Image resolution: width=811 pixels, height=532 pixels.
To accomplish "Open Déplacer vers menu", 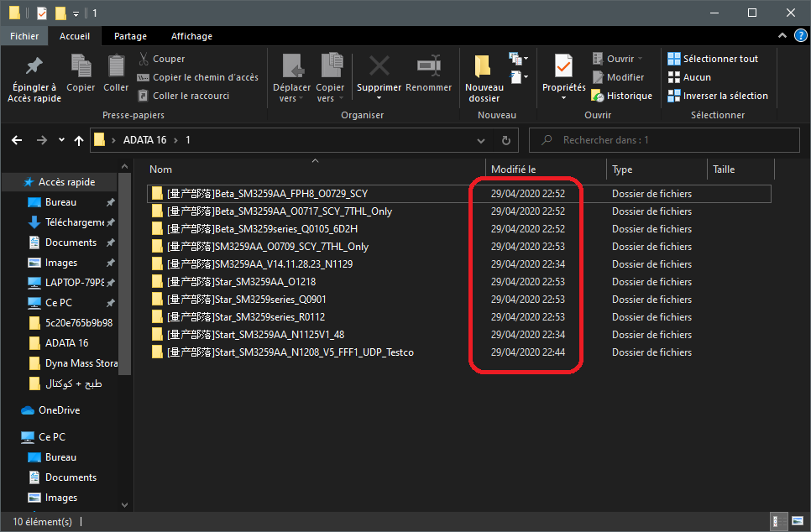I will [x=291, y=79].
